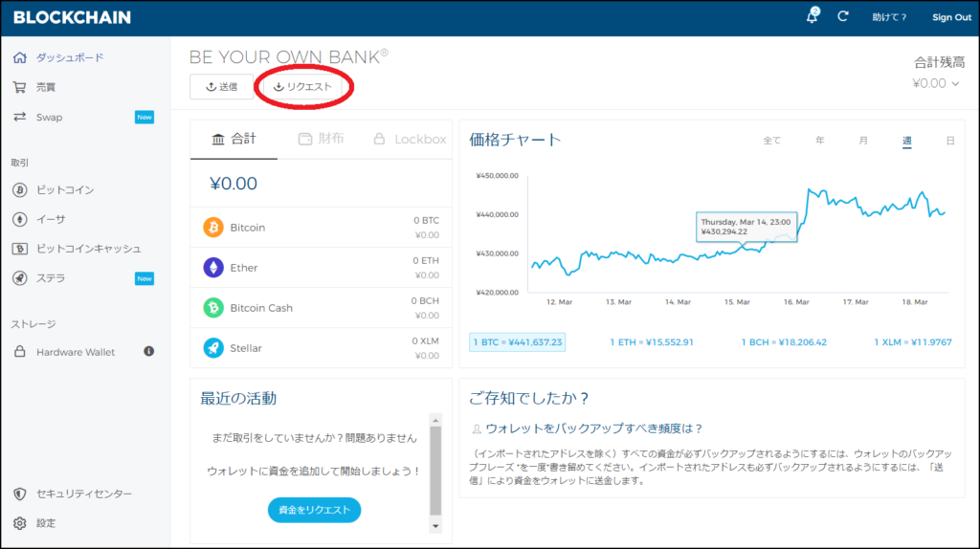Click the shopping cart icon for 売買
980x549 pixels.
tap(20, 87)
